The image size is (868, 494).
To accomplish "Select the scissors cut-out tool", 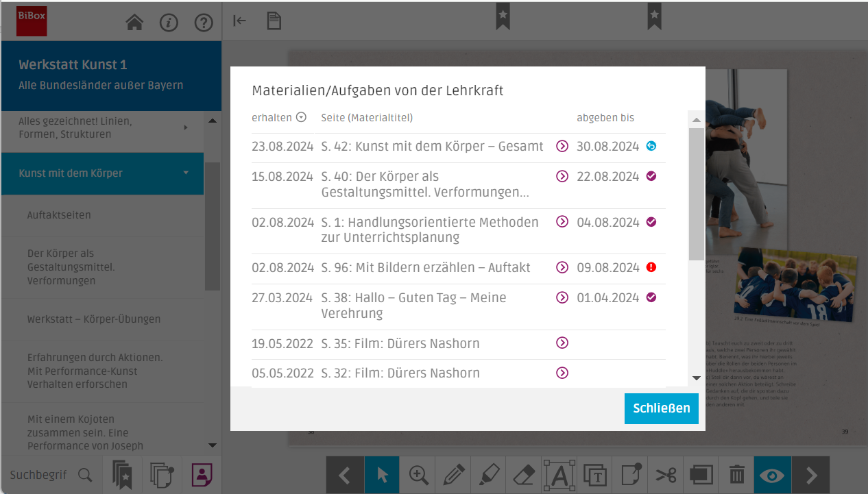I will pyautogui.click(x=666, y=475).
